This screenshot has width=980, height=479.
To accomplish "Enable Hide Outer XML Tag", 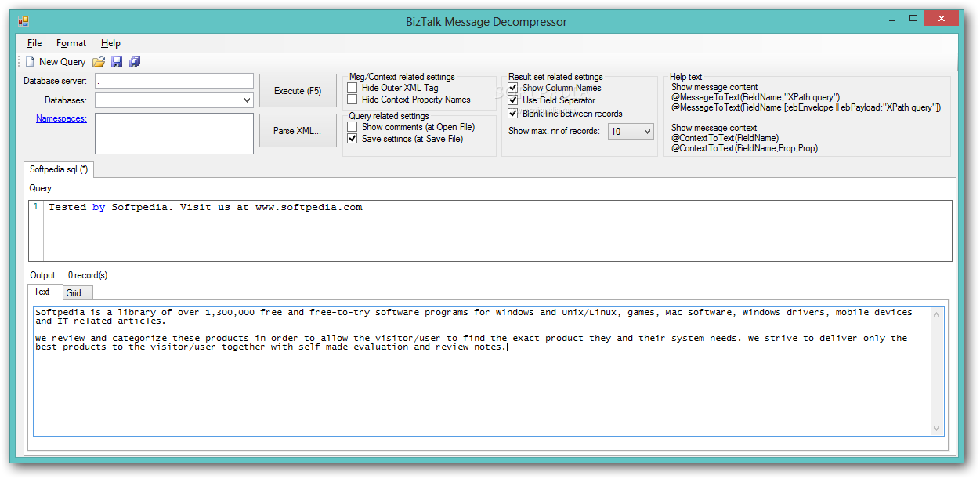I will click(x=353, y=88).
